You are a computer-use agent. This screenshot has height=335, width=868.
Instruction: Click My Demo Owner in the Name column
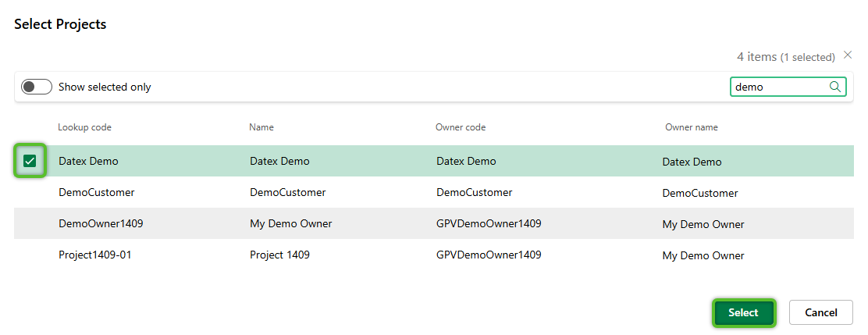[290, 223]
